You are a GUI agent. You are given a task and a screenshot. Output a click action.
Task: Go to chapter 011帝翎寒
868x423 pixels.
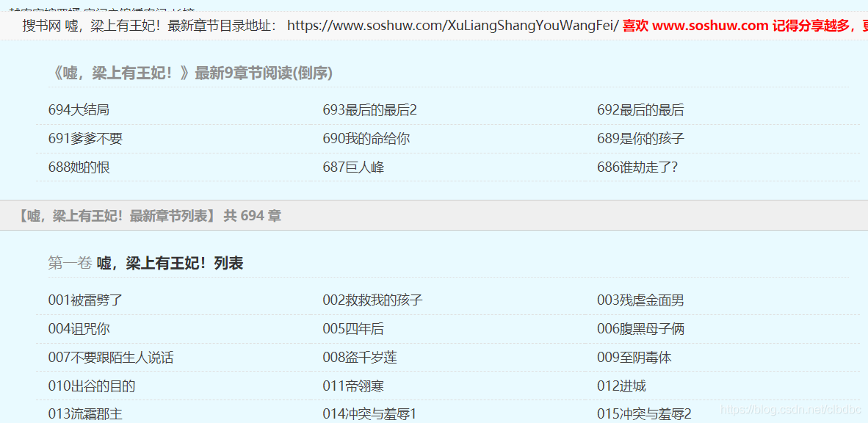tap(353, 386)
